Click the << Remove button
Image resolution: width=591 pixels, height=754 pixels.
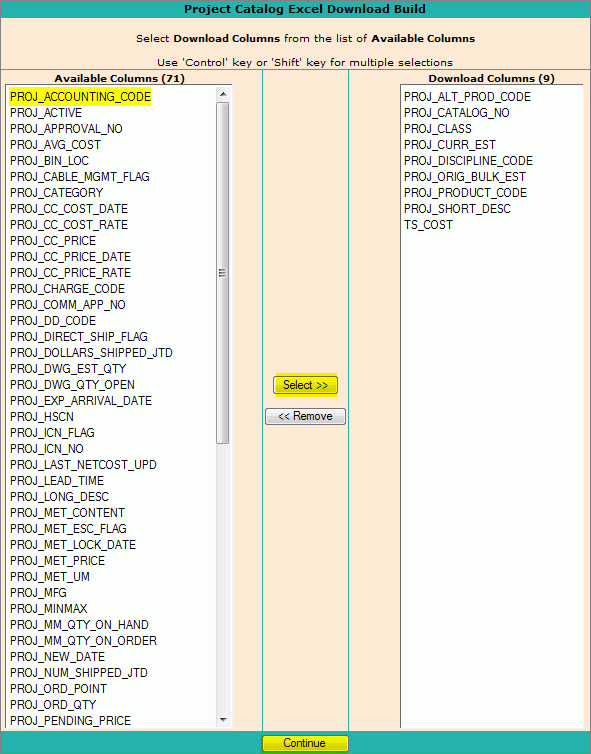tap(305, 416)
